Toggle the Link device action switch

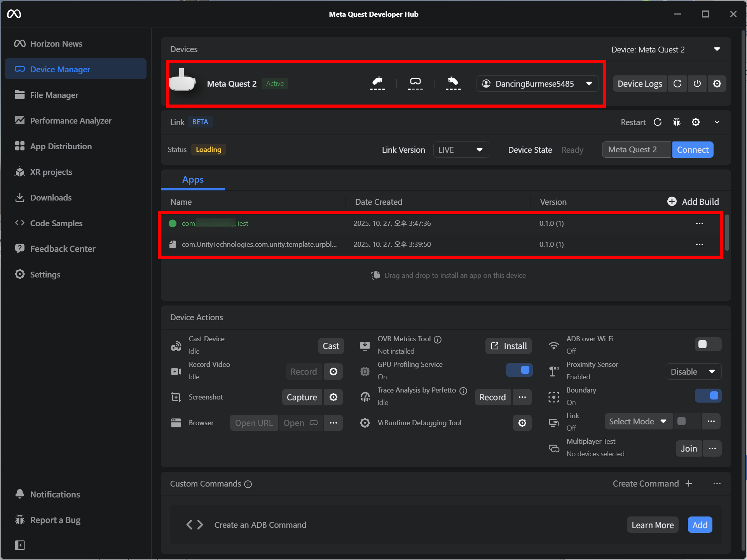pos(687,421)
